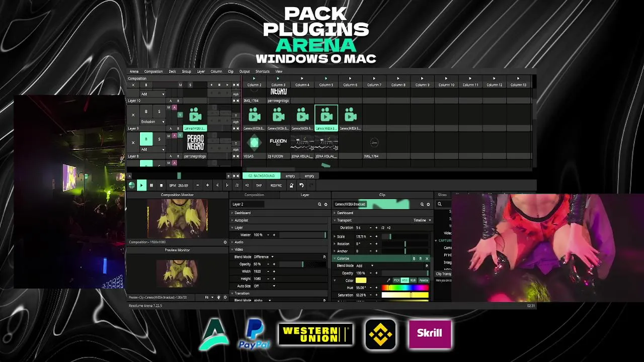Viewport: 644px width, 362px height.
Task: Select the VEGAS clip thumbnail
Action: pyautogui.click(x=254, y=143)
